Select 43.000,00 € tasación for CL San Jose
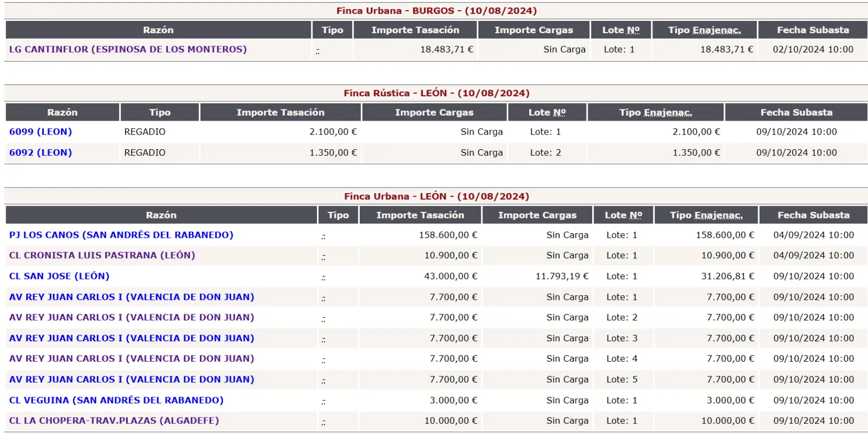Viewport: 868px width, 436px height. coord(451,276)
